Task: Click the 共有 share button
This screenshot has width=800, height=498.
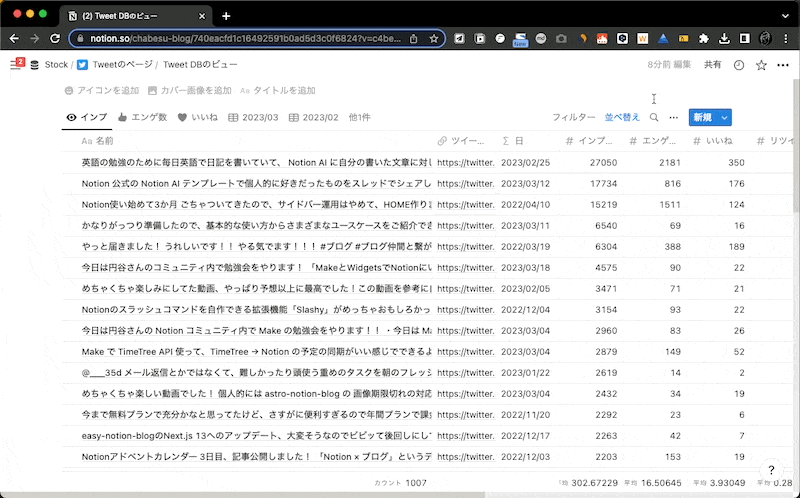Action: [713, 65]
